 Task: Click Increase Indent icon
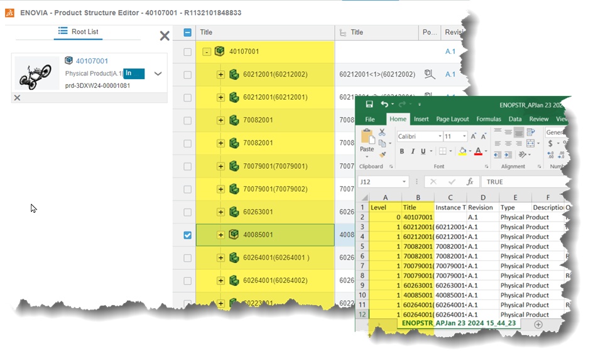[x=508, y=154]
